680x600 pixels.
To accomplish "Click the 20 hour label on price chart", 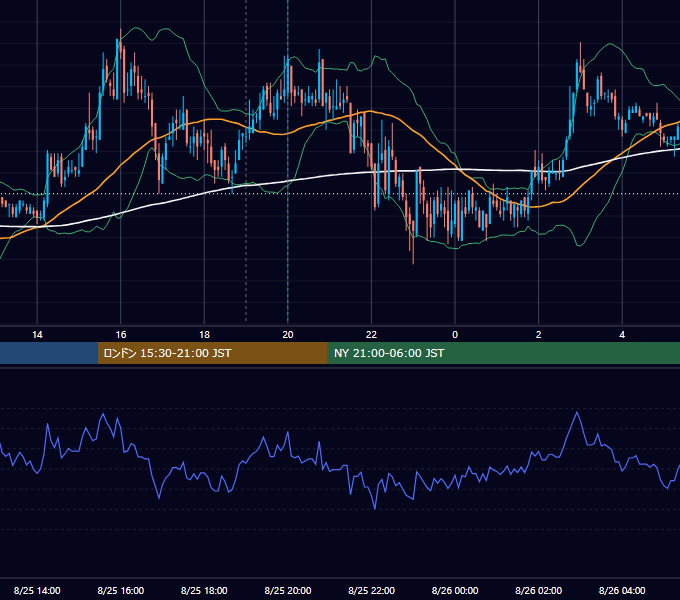I will [x=288, y=335].
